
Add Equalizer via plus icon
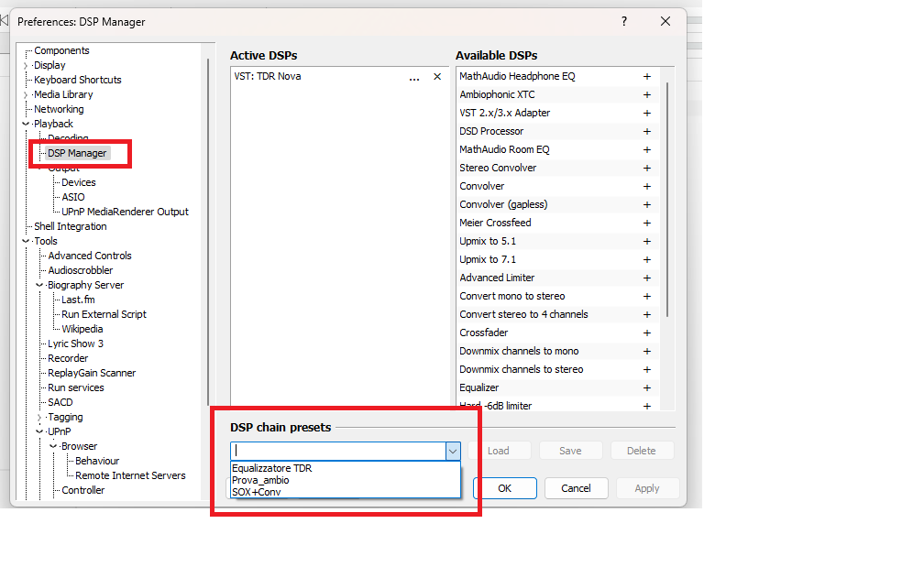pos(646,387)
